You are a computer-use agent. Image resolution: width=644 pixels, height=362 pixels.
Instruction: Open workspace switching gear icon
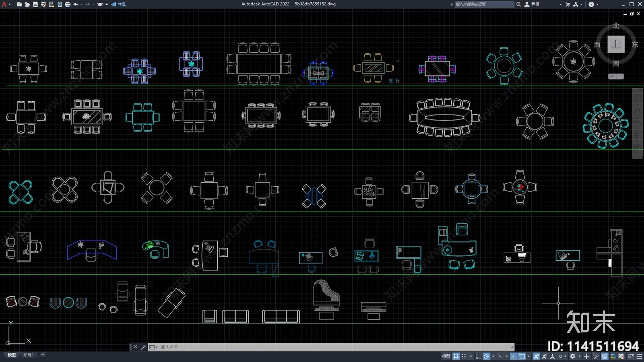[572, 356]
